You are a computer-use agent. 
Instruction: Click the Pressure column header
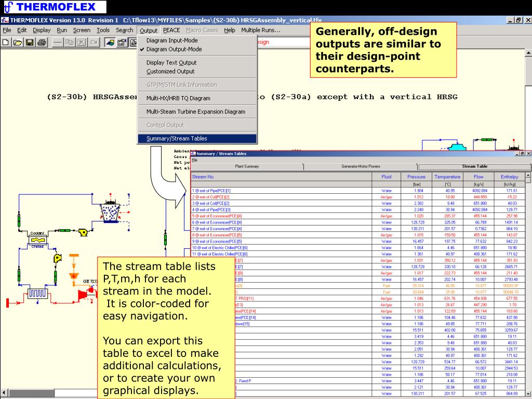[416, 177]
